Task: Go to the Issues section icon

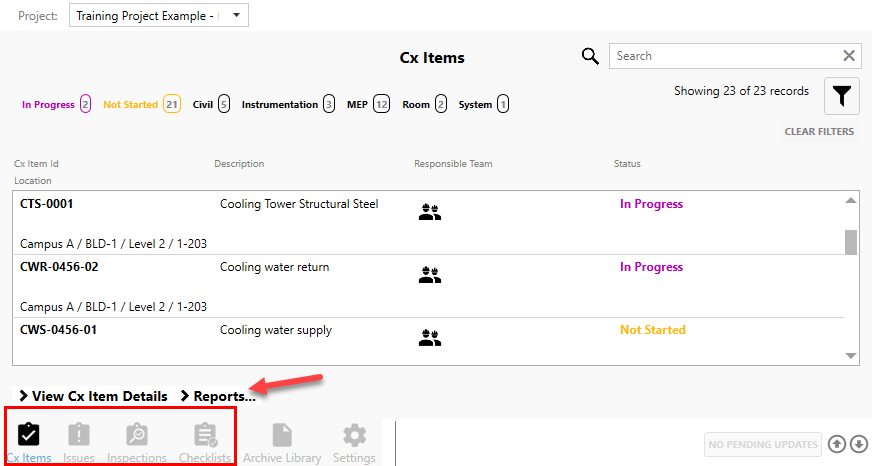Action: [x=79, y=436]
